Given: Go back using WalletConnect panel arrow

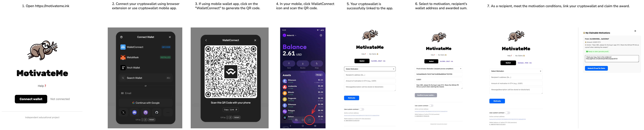Looking at the screenshot, I should click(x=206, y=40).
